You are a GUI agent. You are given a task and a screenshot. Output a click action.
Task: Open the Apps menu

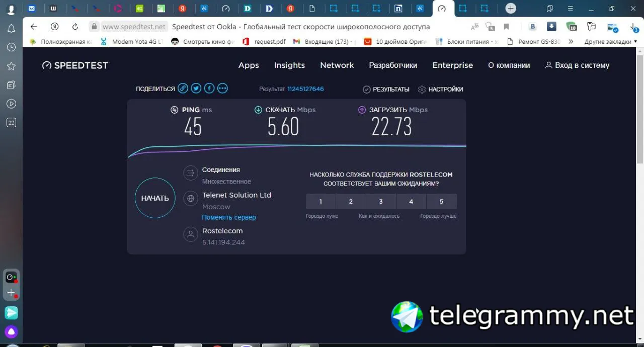249,65
